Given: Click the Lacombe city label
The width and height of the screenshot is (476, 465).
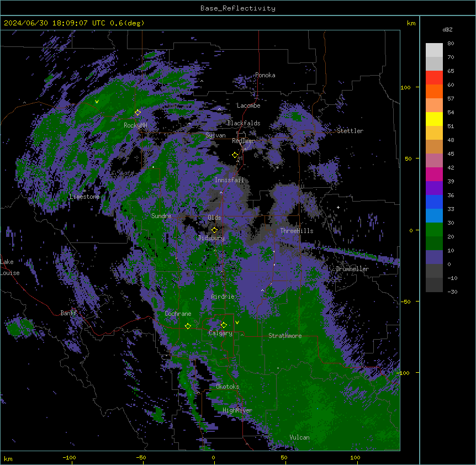Looking at the screenshot, I should coord(248,105).
